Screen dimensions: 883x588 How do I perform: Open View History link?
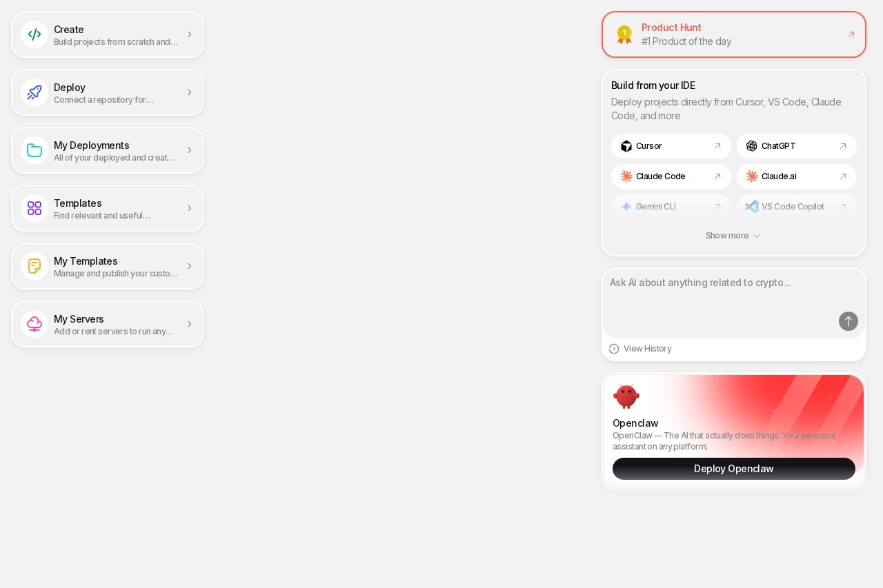(640, 349)
